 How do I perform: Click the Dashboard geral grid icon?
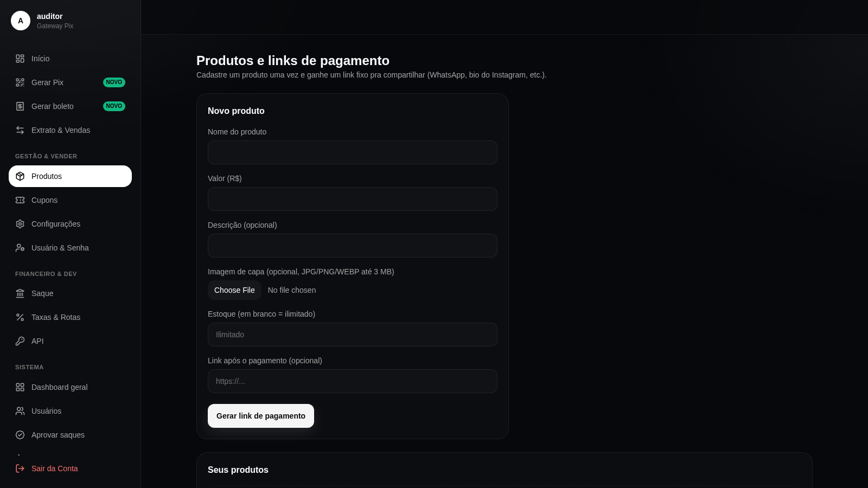pos(20,387)
